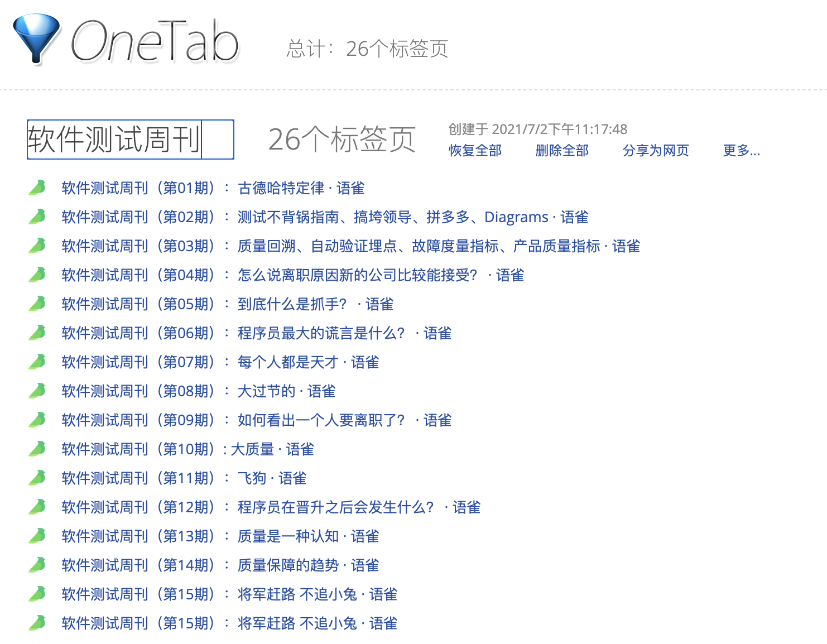Screen dimensions: 827x644
Task: Click the Yuque favicon beside 第05期 entry
Action: (37, 304)
